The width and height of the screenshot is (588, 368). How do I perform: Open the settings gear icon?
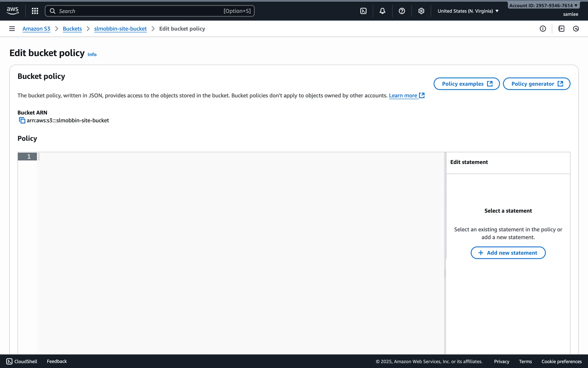pyautogui.click(x=421, y=11)
